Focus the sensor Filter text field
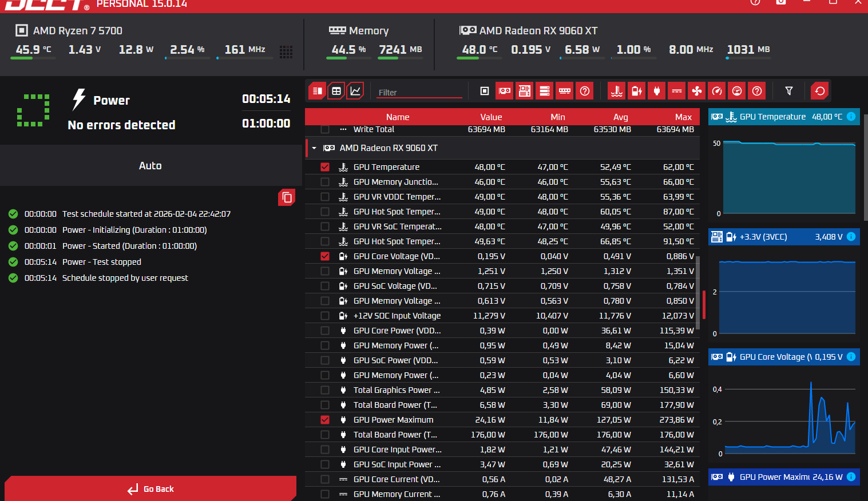This screenshot has width=868, height=501. (419, 92)
